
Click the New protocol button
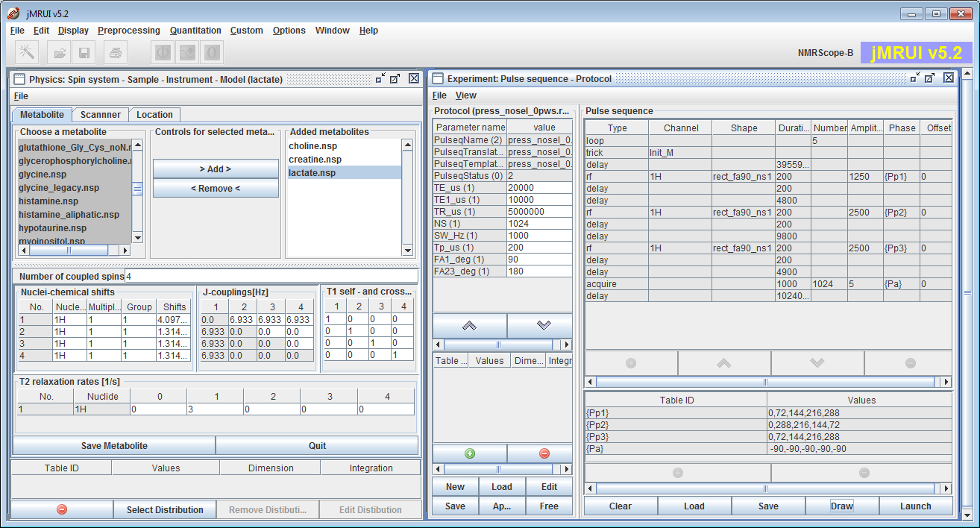455,487
